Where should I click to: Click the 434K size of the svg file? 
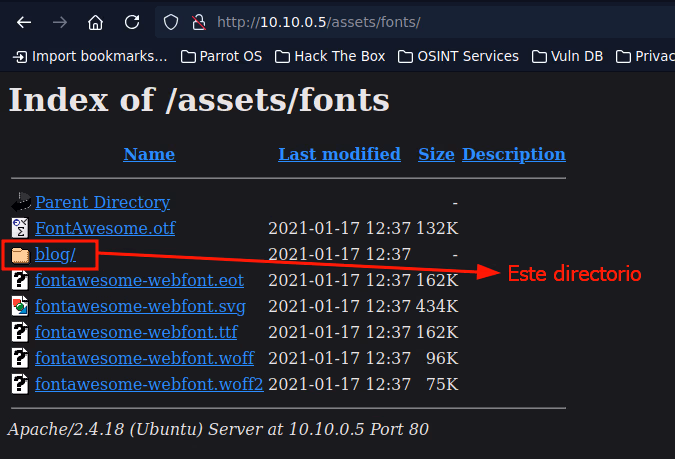pos(437,306)
